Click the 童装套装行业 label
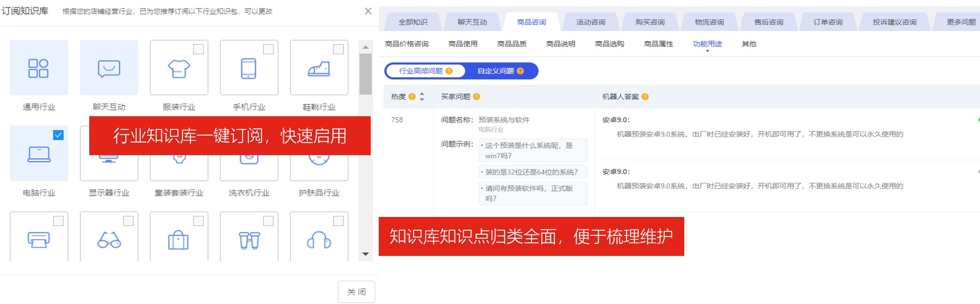Viewport: 980px width, 304px height. [179, 193]
